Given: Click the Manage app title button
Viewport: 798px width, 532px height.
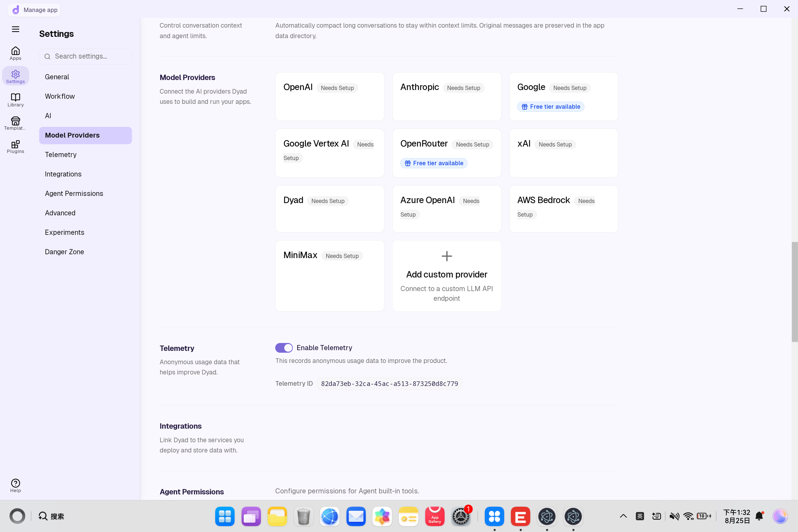Looking at the screenshot, I should tap(34, 10).
